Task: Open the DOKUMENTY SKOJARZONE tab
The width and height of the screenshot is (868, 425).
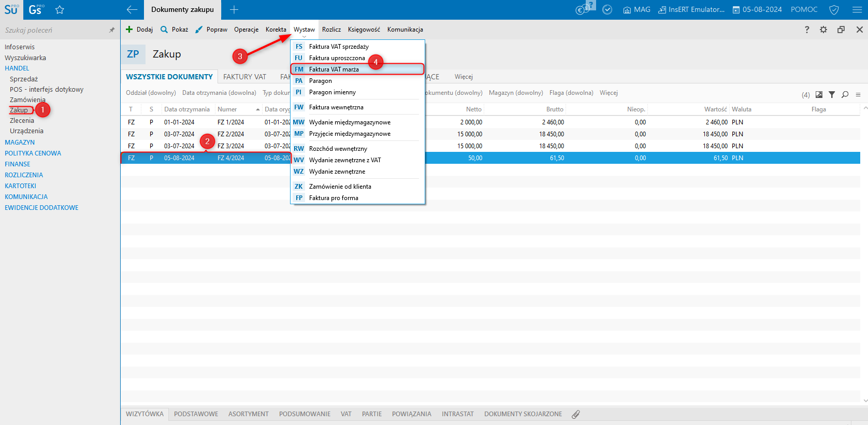Action: point(523,414)
